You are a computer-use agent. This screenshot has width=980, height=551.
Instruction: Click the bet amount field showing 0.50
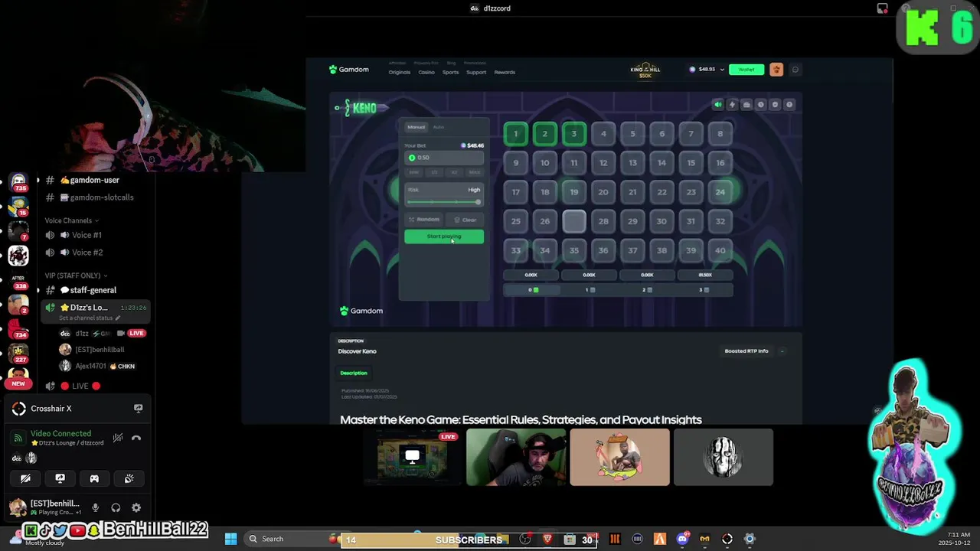444,158
